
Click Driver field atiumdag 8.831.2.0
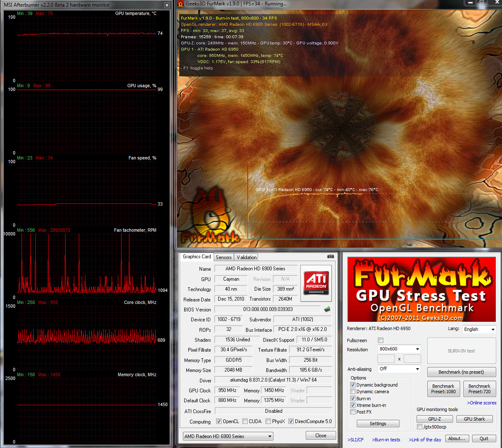point(273,380)
